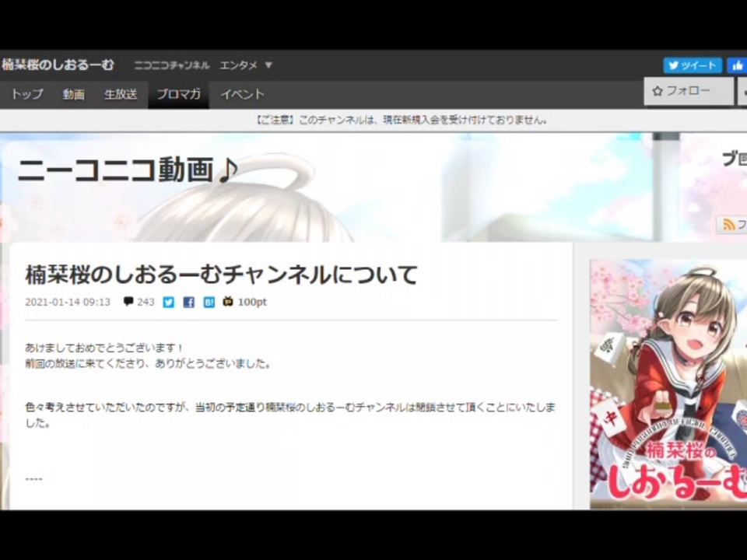The height and width of the screenshot is (560, 747).
Task: Click the ツイート button
Action: pos(693,65)
